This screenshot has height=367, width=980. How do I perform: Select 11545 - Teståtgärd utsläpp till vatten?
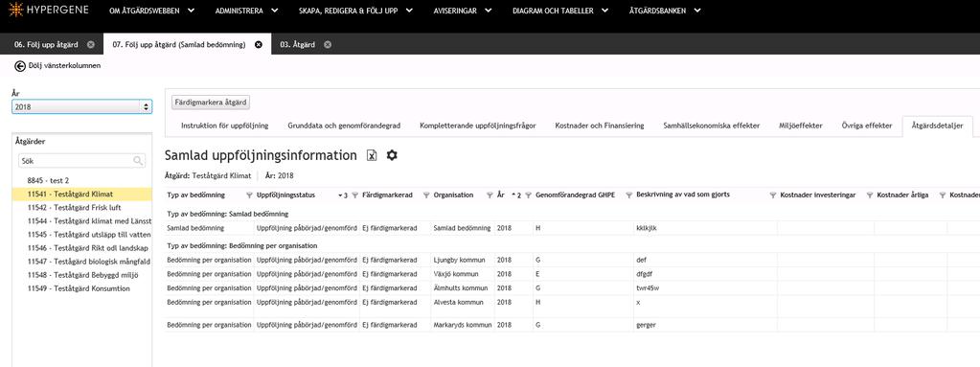89,235
